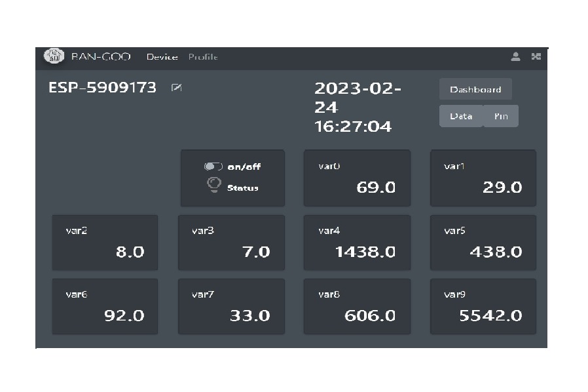
Task: Click the var2 data card
Action: [105, 242]
